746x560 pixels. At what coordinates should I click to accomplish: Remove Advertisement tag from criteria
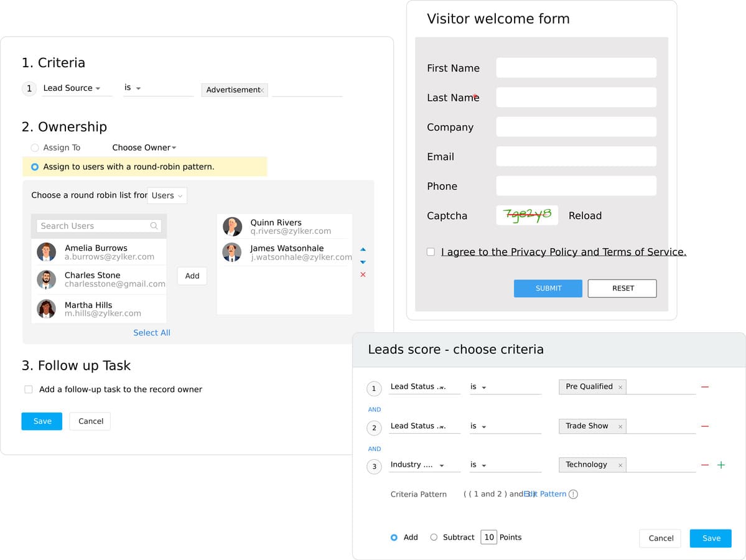pyautogui.click(x=262, y=90)
